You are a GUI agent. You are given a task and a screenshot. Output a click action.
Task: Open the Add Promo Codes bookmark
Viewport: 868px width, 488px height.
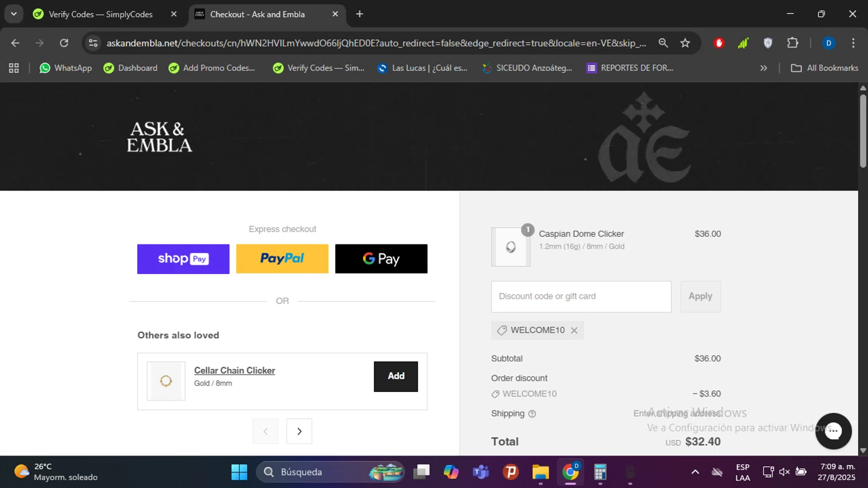(212, 68)
